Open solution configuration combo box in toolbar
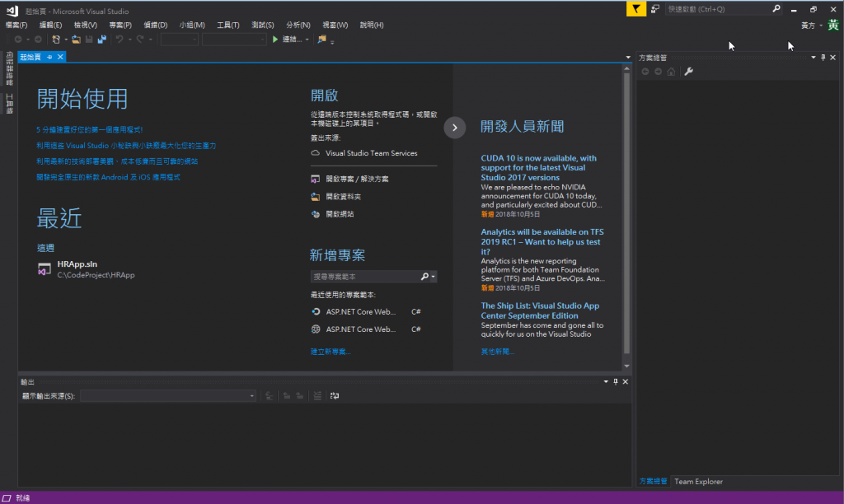Image resolution: width=844 pixels, height=504 pixels. (179, 40)
